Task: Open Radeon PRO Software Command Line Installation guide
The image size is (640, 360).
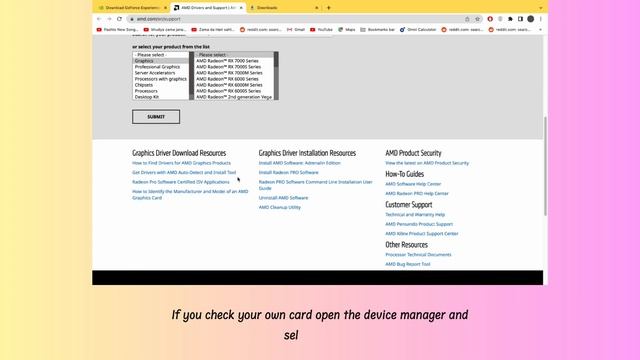Action: (316, 185)
